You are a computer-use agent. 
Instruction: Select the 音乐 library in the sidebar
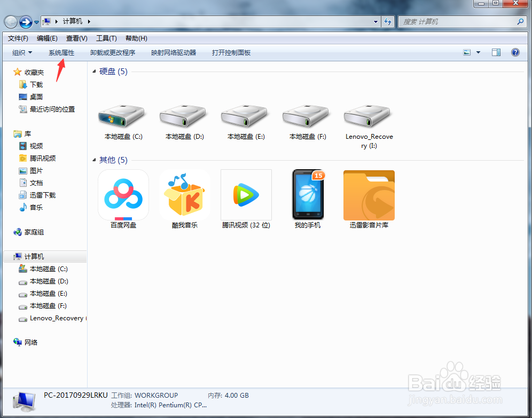[x=36, y=208]
